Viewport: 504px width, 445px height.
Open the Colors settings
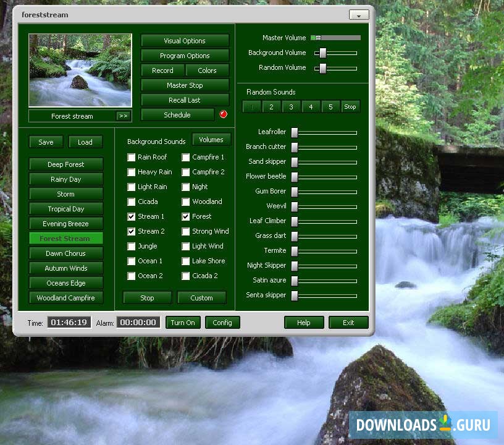[207, 70]
